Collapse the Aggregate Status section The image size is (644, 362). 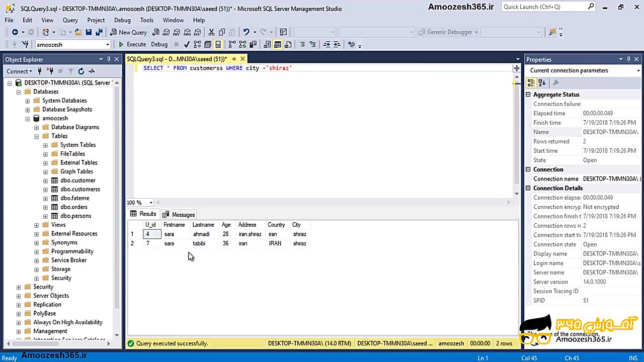tap(528, 95)
